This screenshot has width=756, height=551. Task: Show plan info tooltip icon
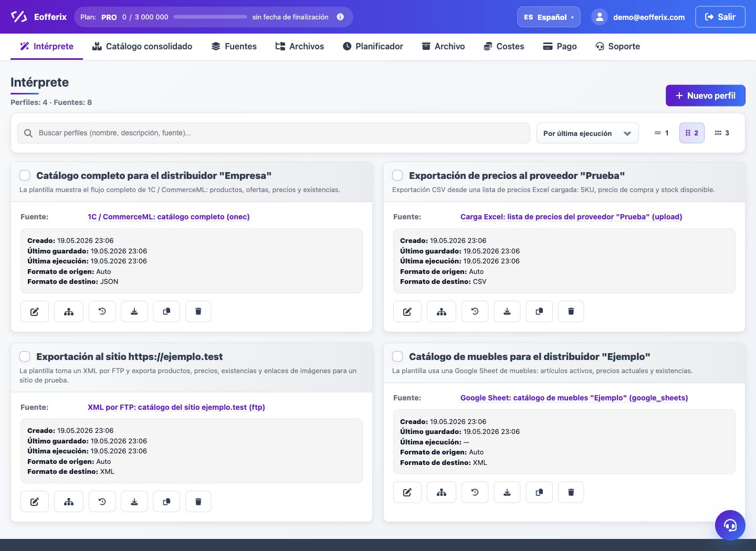(340, 17)
